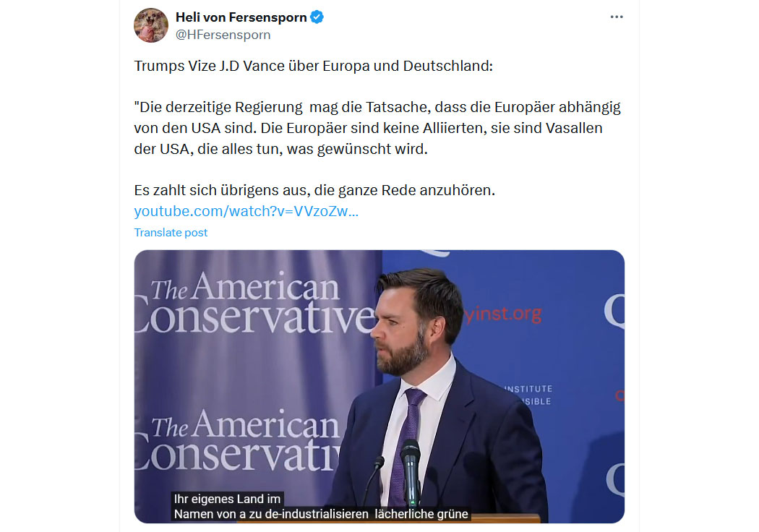Follow the youtube.com/watch link

(x=246, y=211)
